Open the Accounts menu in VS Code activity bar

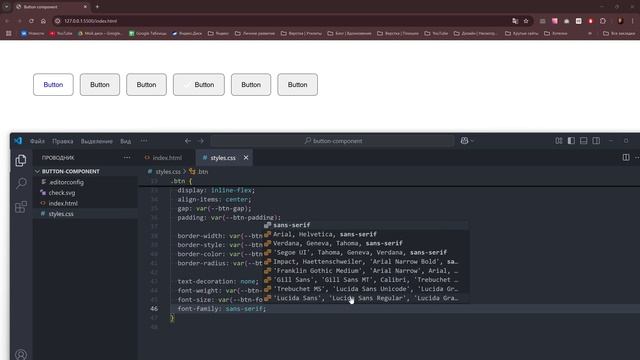(x=21, y=355)
